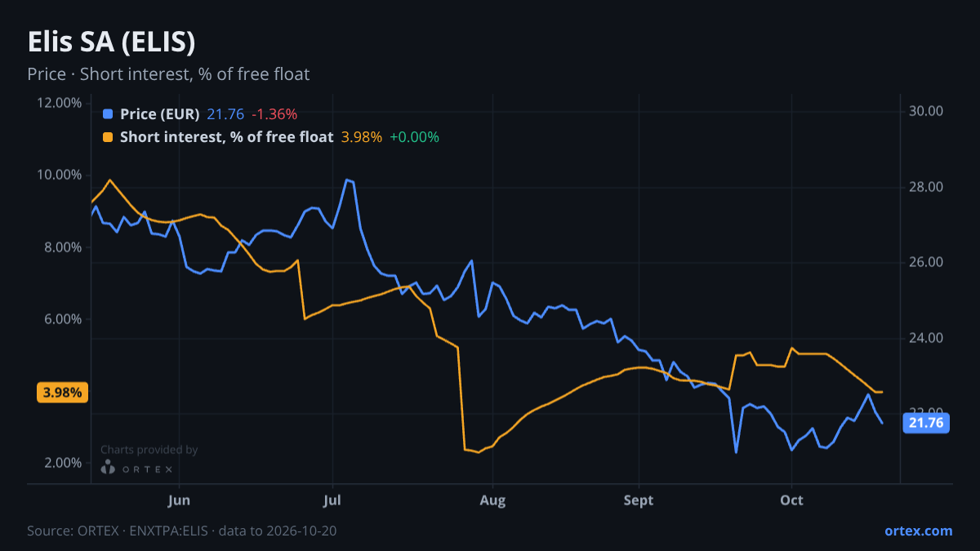Click the +0.00% short interest change value
Screen dimensions: 980x551
414,137
